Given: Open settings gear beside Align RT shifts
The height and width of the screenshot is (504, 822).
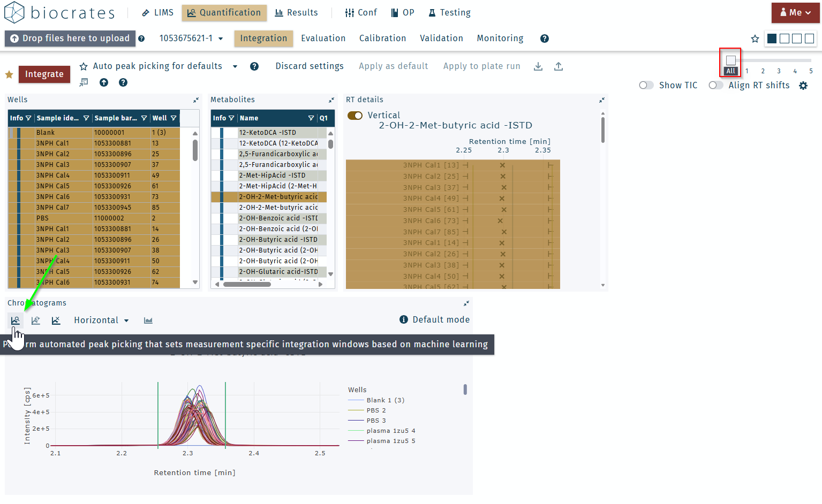Looking at the screenshot, I should click(x=803, y=86).
